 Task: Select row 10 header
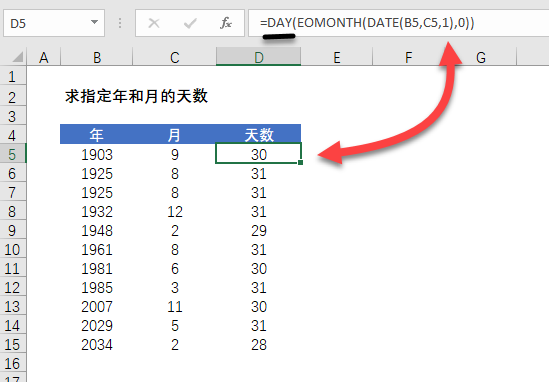pyautogui.click(x=12, y=249)
